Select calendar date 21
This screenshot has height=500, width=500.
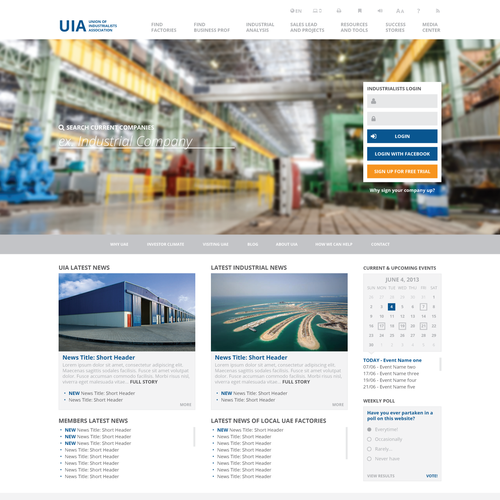(423, 326)
